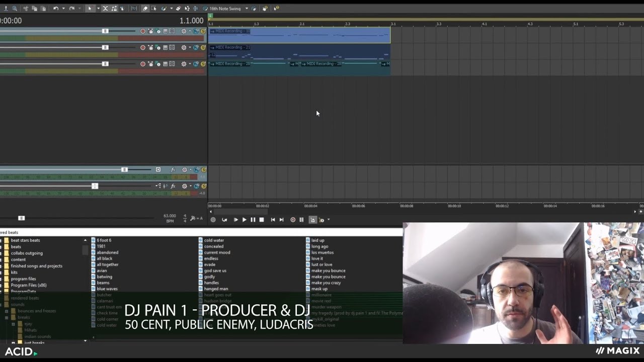The image size is (644, 362).
Task: Click the Paste icon in toolbar
Action: [43, 9]
